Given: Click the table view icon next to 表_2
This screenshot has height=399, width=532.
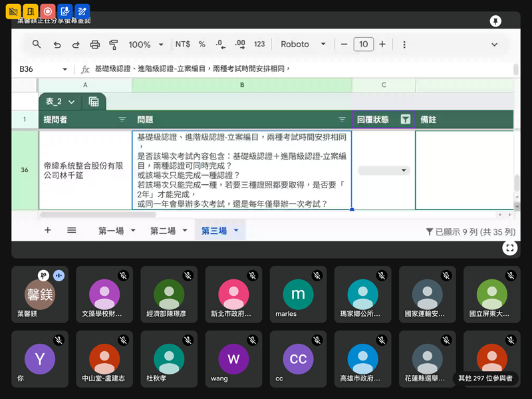Looking at the screenshot, I should point(94,102).
